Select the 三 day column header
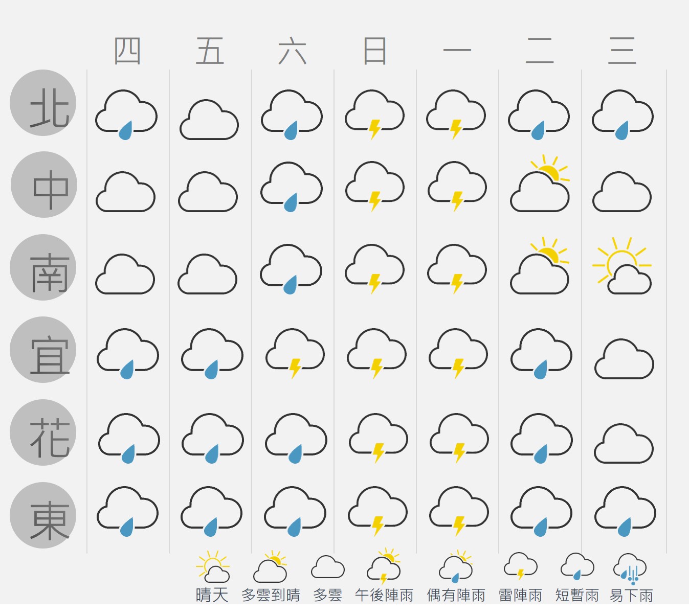Viewport: 689px width, 616px height. pyautogui.click(x=622, y=51)
